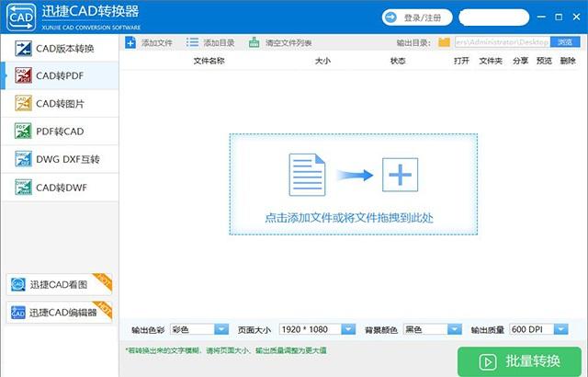Click the 添加目录 label
The width and height of the screenshot is (588, 377).
point(219,43)
